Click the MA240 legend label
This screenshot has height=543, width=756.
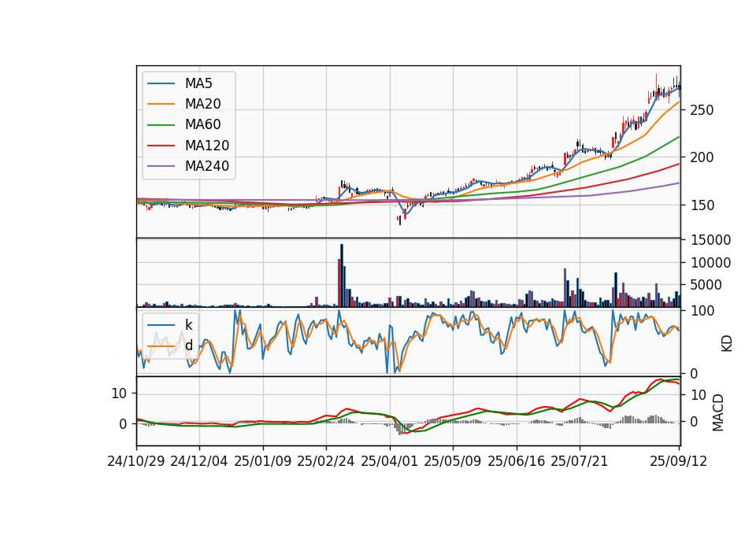pyautogui.click(x=207, y=166)
